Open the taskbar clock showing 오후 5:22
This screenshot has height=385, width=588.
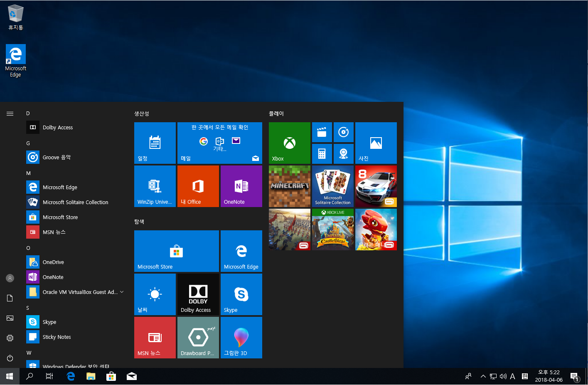pyautogui.click(x=549, y=376)
